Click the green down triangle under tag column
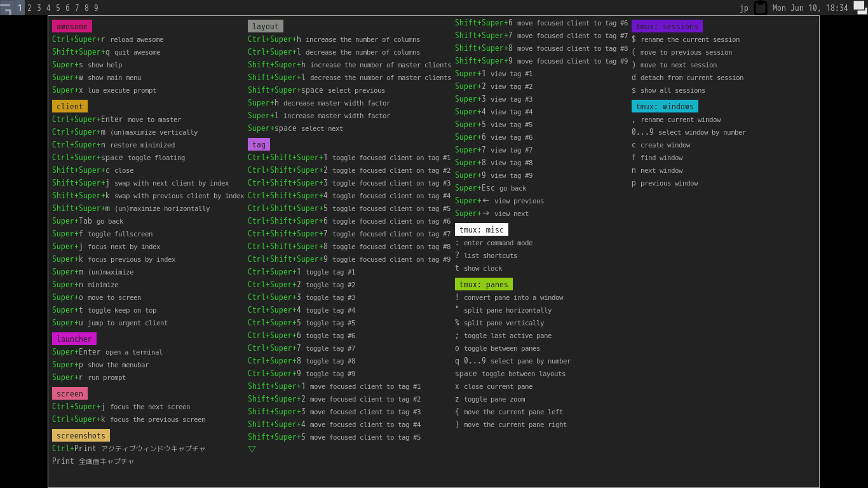 (252, 449)
